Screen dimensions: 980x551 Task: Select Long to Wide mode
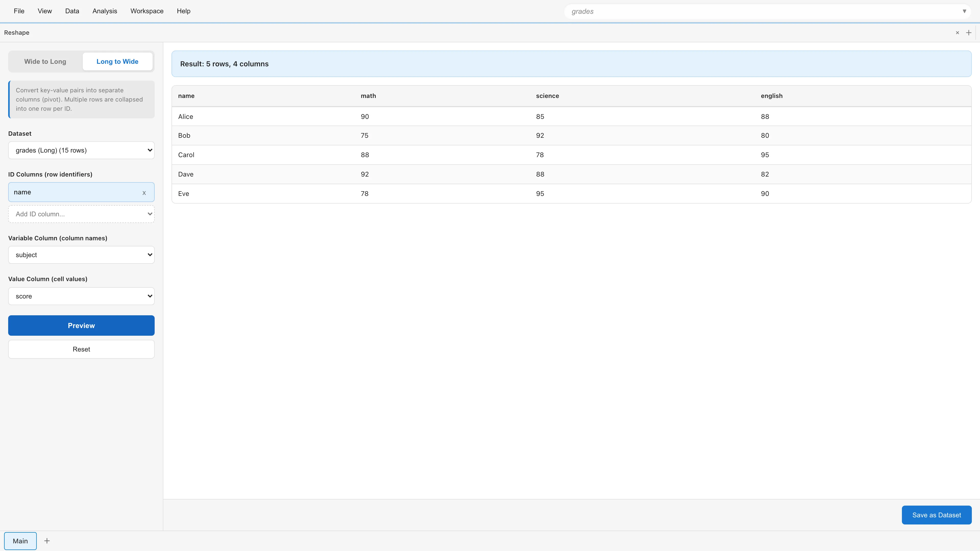coord(117,61)
